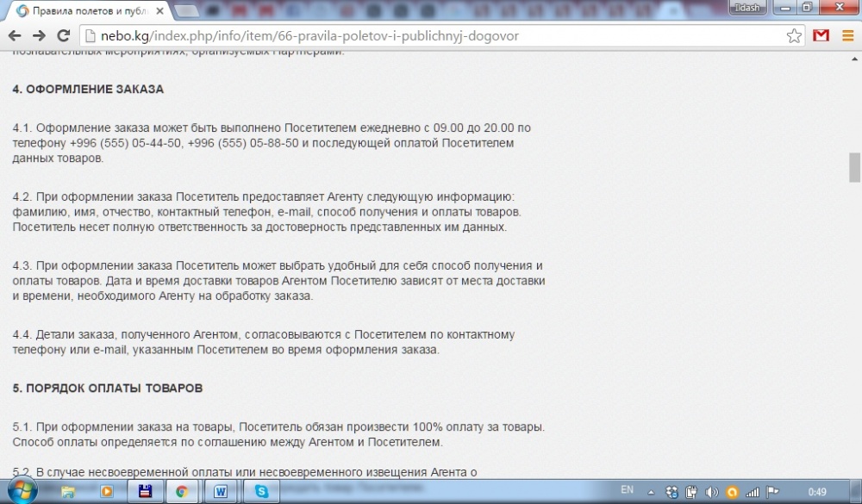Close the Правила полетов tab
The height and width of the screenshot is (504, 862).
point(159,10)
